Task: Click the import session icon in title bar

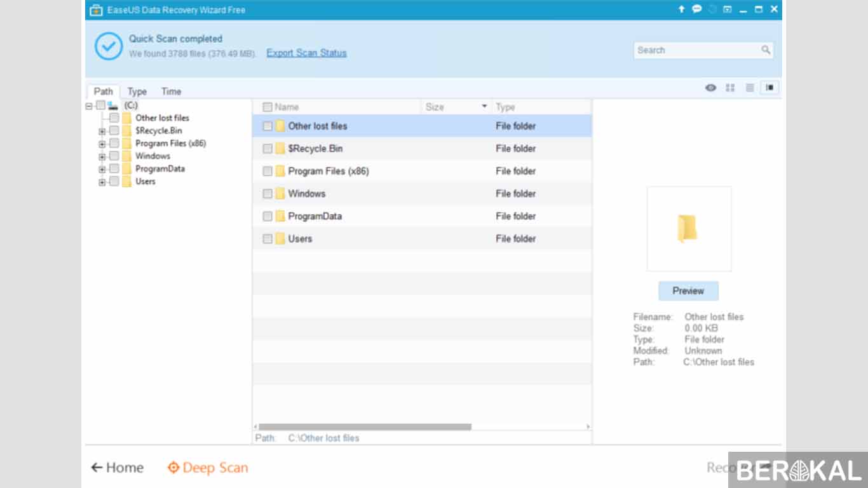Action: [x=727, y=10]
